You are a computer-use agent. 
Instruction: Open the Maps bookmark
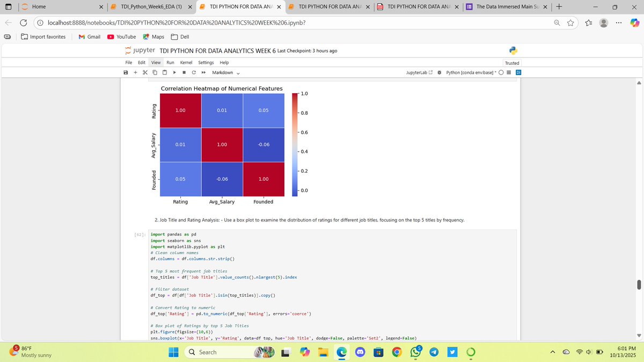(x=153, y=36)
